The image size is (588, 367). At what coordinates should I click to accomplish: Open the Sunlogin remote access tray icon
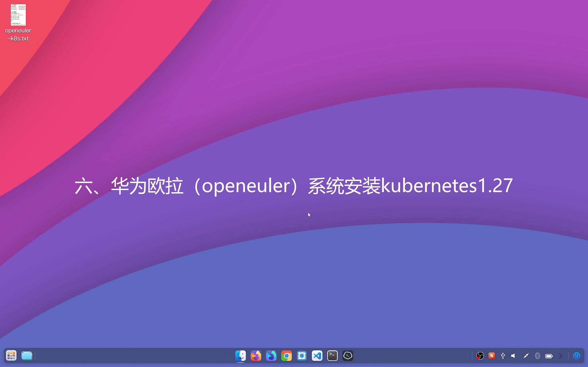492,356
